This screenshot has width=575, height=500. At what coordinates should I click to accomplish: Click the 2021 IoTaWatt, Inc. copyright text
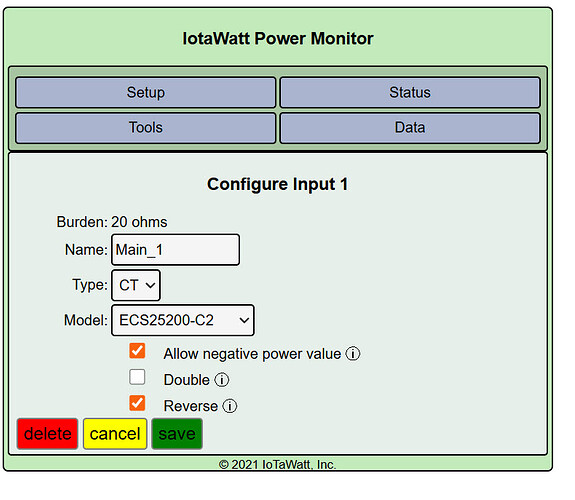coord(277,464)
